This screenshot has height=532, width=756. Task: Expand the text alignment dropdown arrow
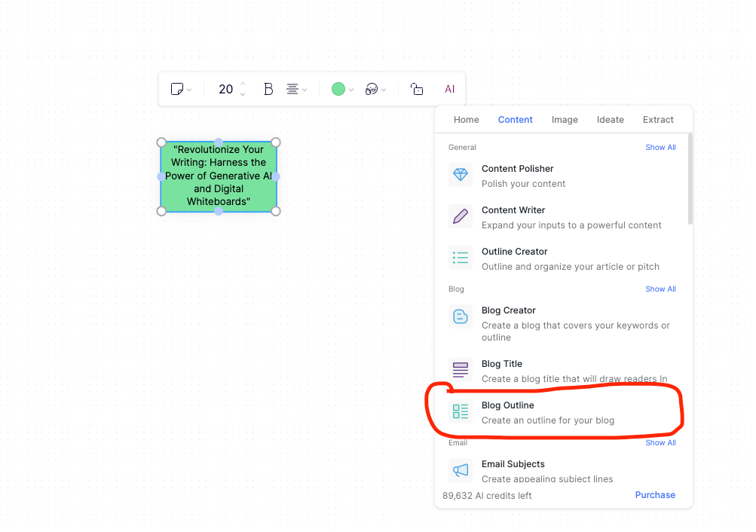point(305,90)
